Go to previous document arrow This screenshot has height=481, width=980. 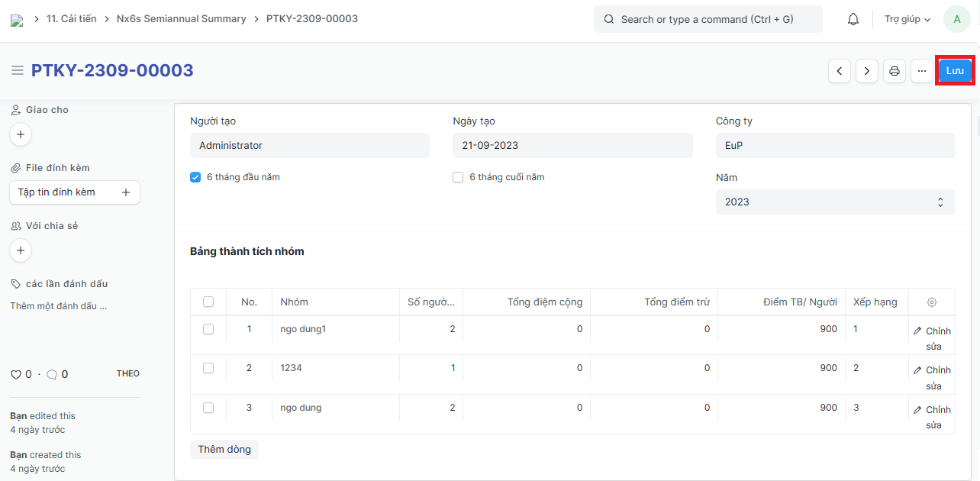[x=840, y=71]
